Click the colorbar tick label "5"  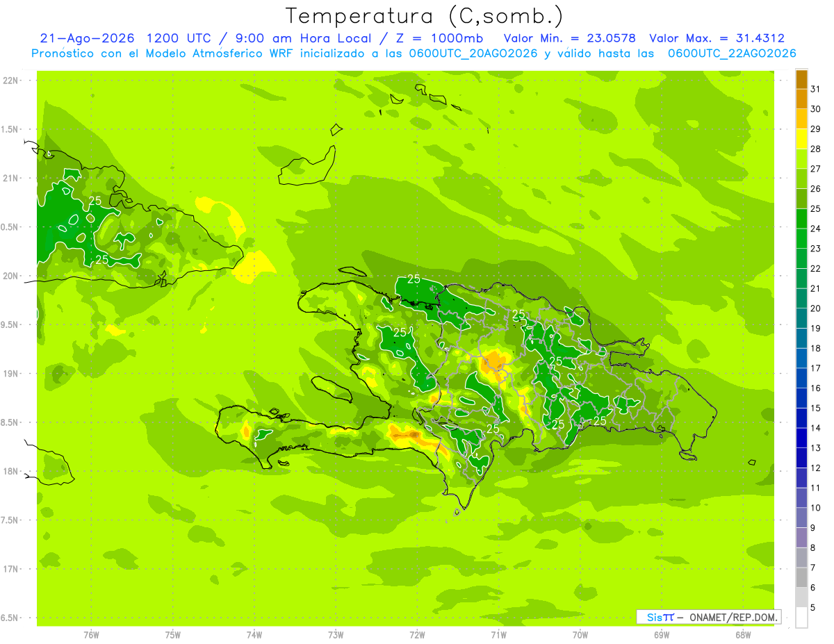point(813,608)
